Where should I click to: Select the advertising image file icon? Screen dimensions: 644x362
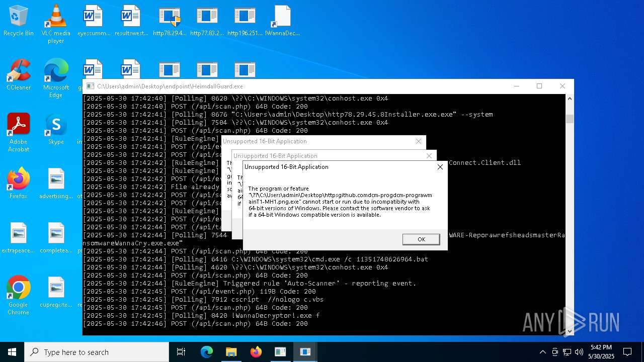point(56,184)
